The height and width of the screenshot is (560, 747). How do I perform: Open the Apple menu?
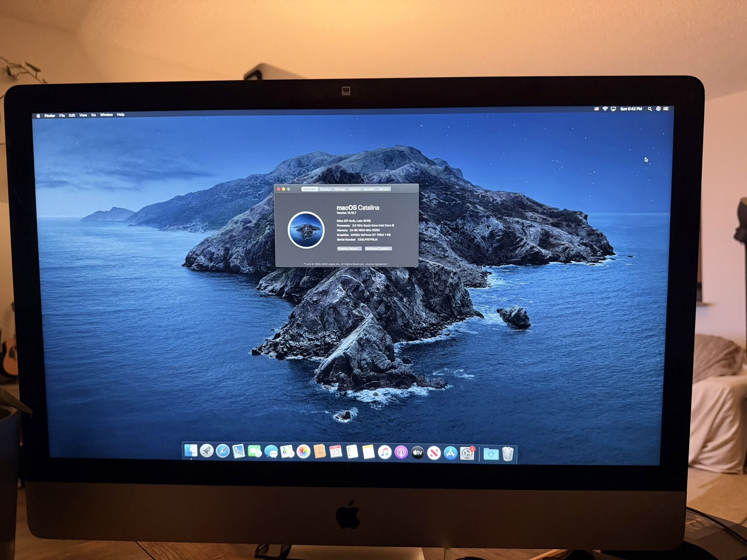[x=38, y=116]
